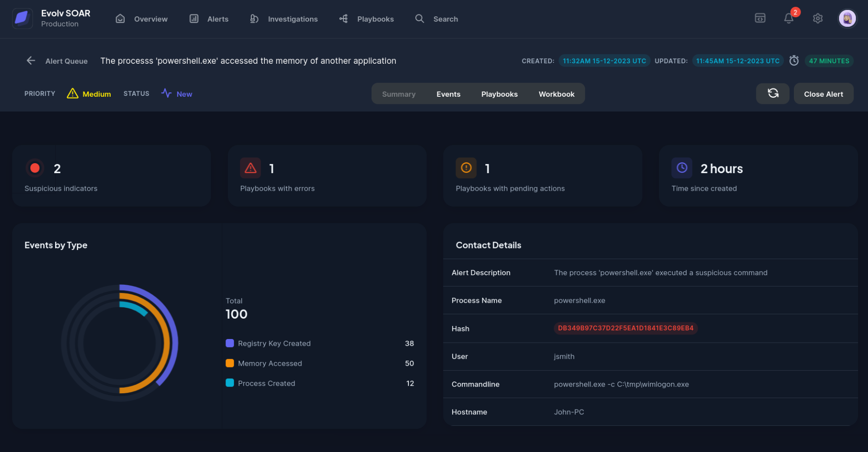The image size is (868, 452).
Task: Click the Alert Queue breadcrumb link
Action: [66, 61]
